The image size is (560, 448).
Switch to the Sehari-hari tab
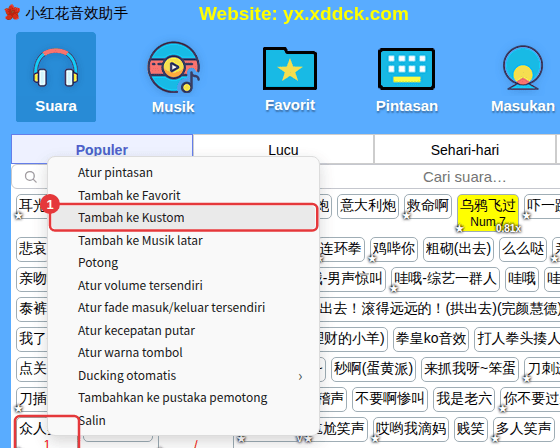point(465,150)
